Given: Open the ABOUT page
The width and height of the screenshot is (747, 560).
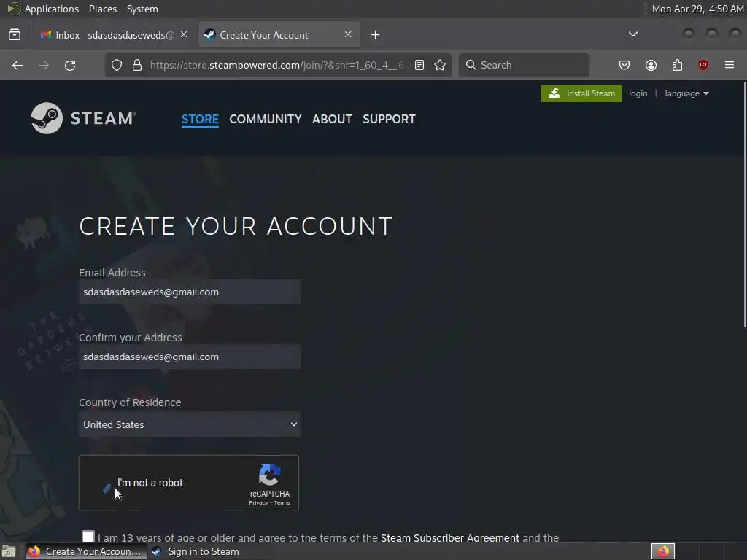Looking at the screenshot, I should pyautogui.click(x=332, y=119).
